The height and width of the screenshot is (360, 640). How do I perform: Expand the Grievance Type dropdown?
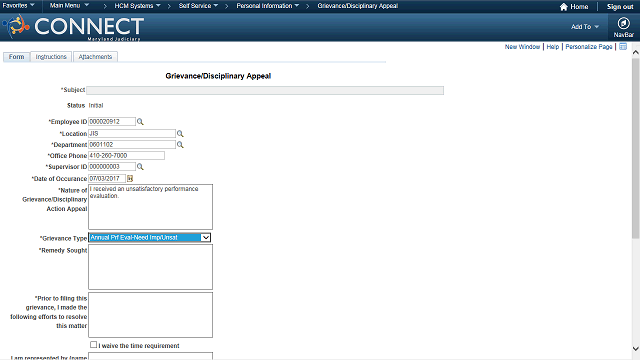coord(206,238)
